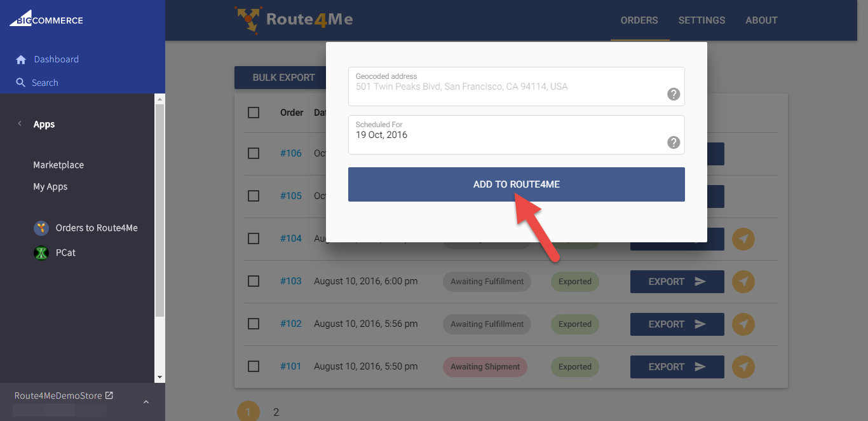This screenshot has width=868, height=421.
Task: Click the BigCommerce logo
Action: (x=46, y=20)
